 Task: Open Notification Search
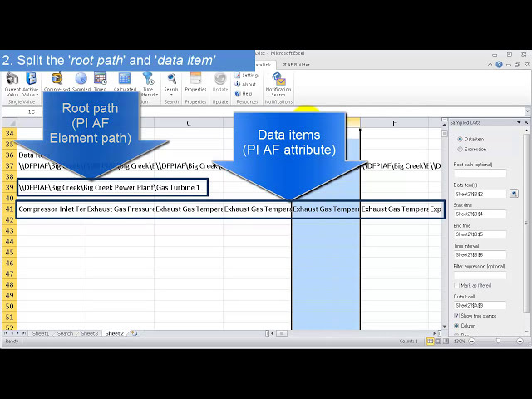(x=278, y=81)
